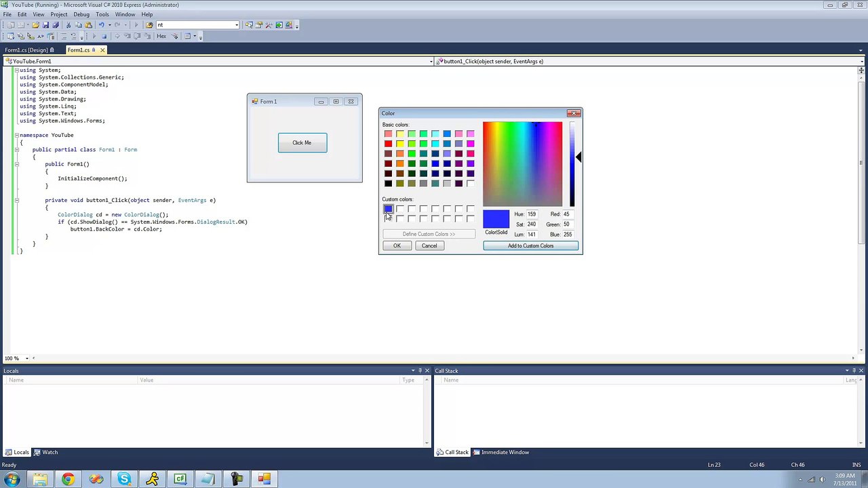Image resolution: width=868 pixels, height=488 pixels.
Task: Click the Undo arrow icon
Action: click(x=101, y=25)
